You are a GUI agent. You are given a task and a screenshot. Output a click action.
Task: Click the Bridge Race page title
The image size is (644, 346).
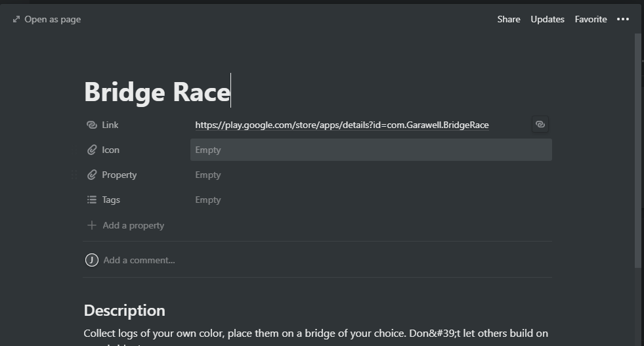pos(157,92)
